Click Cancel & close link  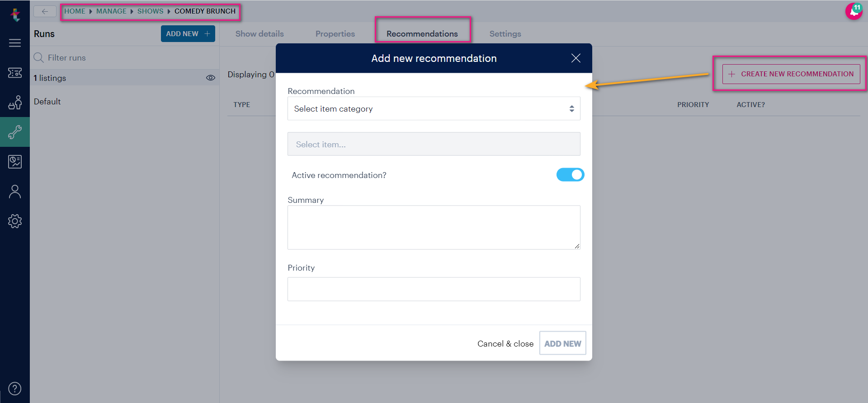(x=505, y=344)
